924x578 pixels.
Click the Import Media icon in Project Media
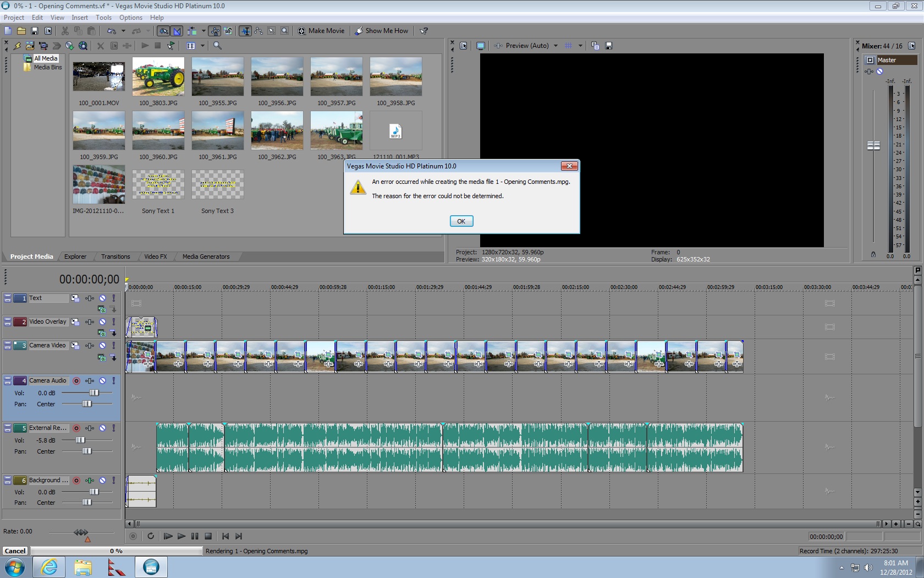[30, 46]
